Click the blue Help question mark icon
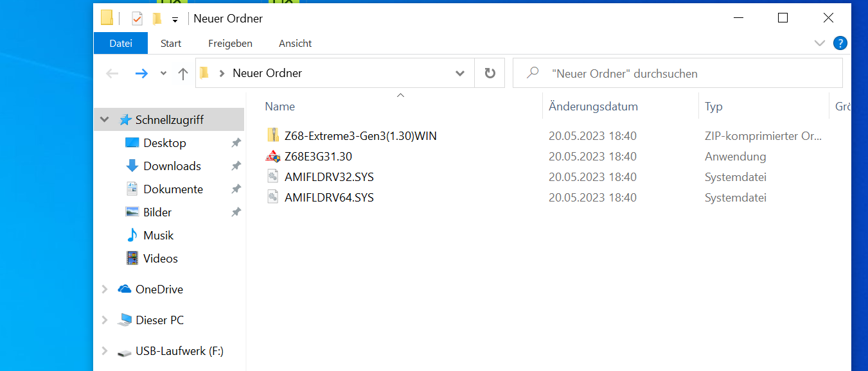The image size is (868, 371). (x=840, y=43)
